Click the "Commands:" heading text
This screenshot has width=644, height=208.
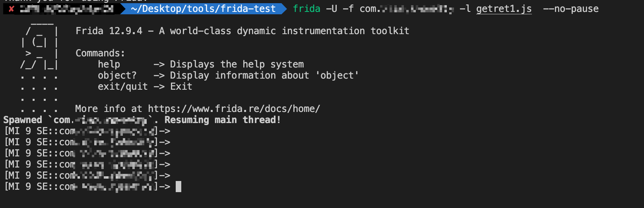tap(100, 53)
